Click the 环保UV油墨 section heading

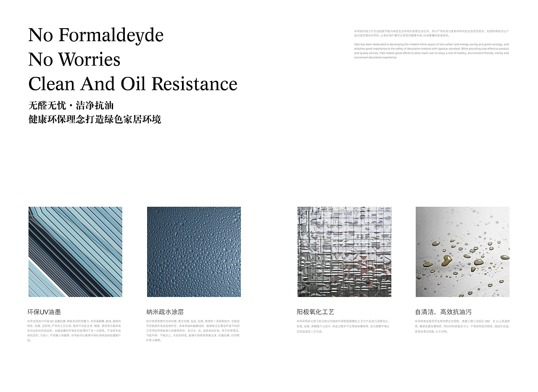41,312
